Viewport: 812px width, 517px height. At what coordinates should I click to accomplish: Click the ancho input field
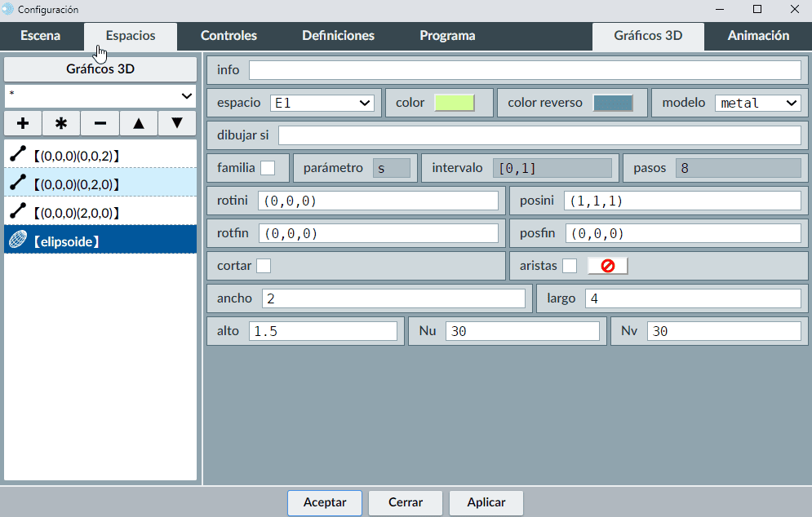click(393, 298)
